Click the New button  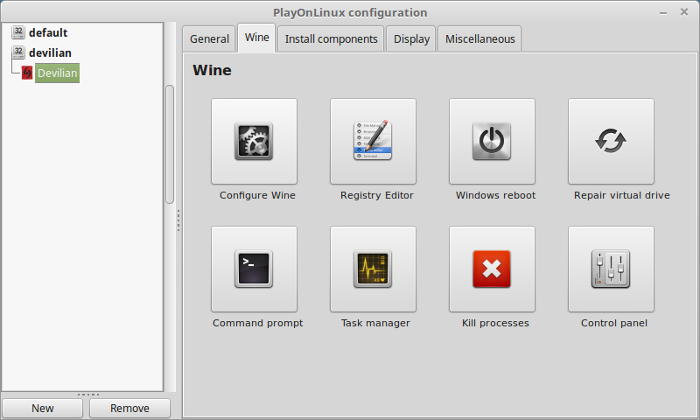[42, 408]
